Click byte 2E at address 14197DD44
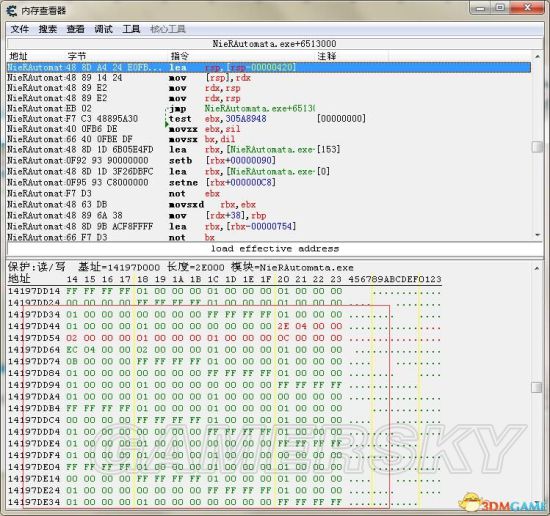Viewport: 550px width, 516px height. [x=283, y=326]
